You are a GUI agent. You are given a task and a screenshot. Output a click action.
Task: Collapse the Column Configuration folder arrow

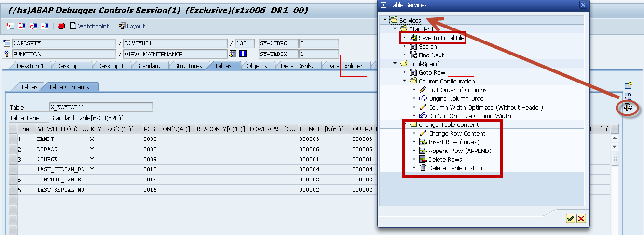pyautogui.click(x=404, y=81)
